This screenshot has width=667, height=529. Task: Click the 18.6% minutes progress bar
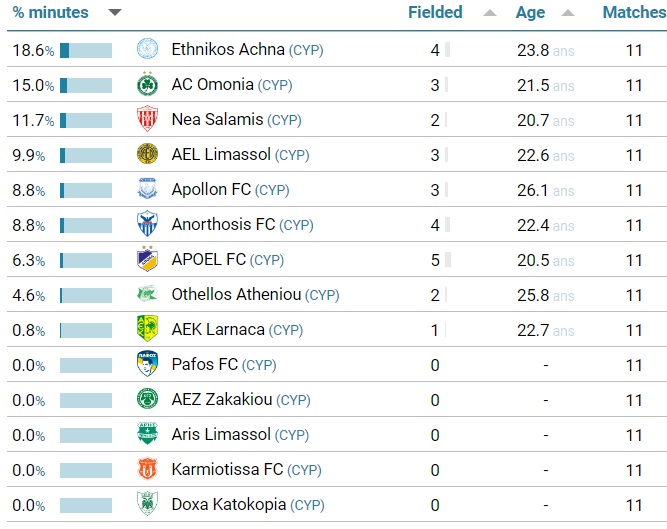86,50
